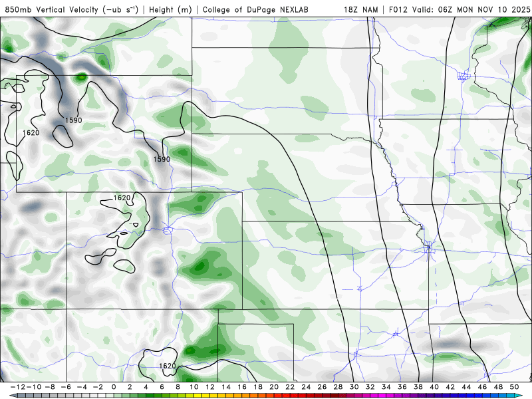Image resolution: width=532 pixels, height=399 pixels.
Task: Click the "26" color scale label
Action: tap(322, 387)
